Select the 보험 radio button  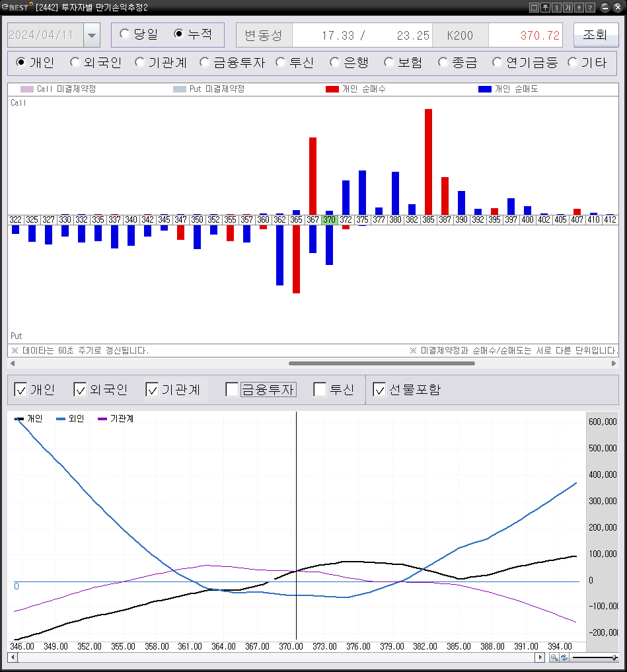click(388, 63)
